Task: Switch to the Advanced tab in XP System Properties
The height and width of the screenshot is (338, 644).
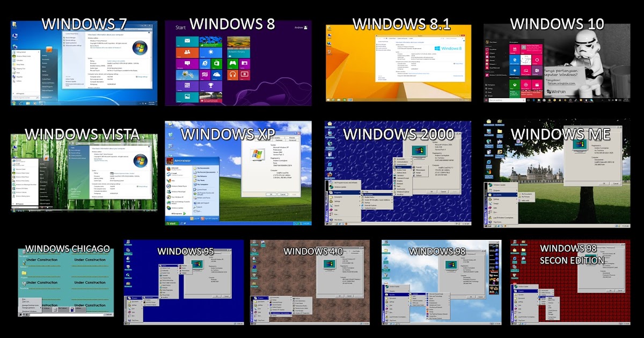Action: tap(293, 139)
